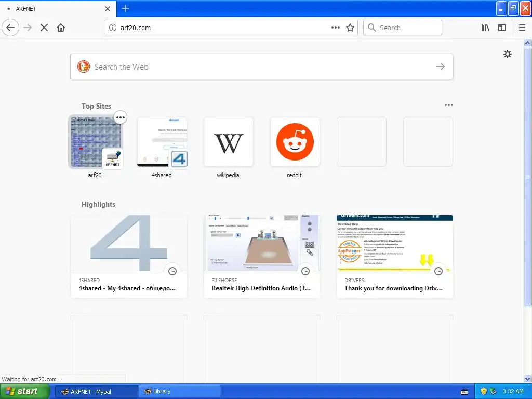Open the Windows start menu
The height and width of the screenshot is (399, 532).
pyautogui.click(x=24, y=392)
